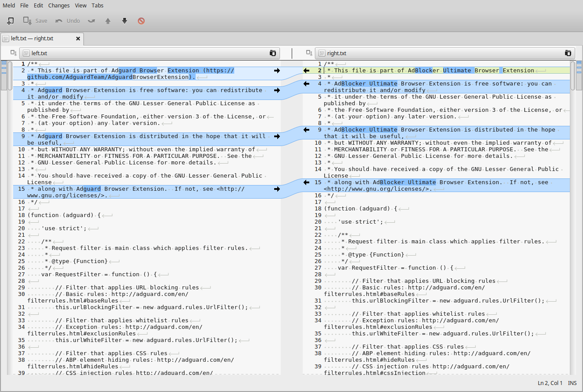Click 'AdBlocker Ultimate Browser Extension' on right line 2
Viewport: 583px width, 392px height.
click(x=471, y=71)
